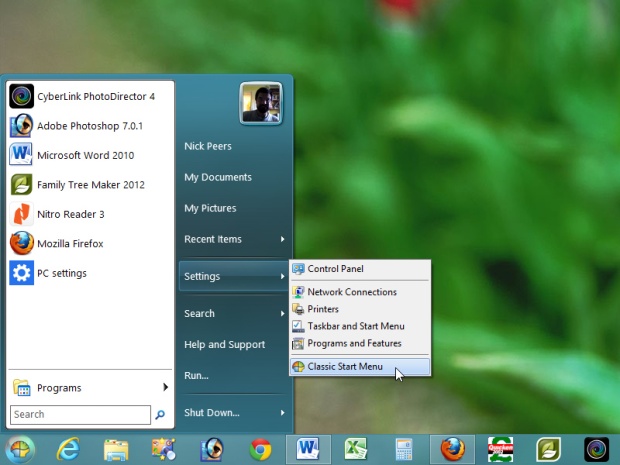
Task: Open Internet Explorer from the taskbar
Action: point(68,450)
